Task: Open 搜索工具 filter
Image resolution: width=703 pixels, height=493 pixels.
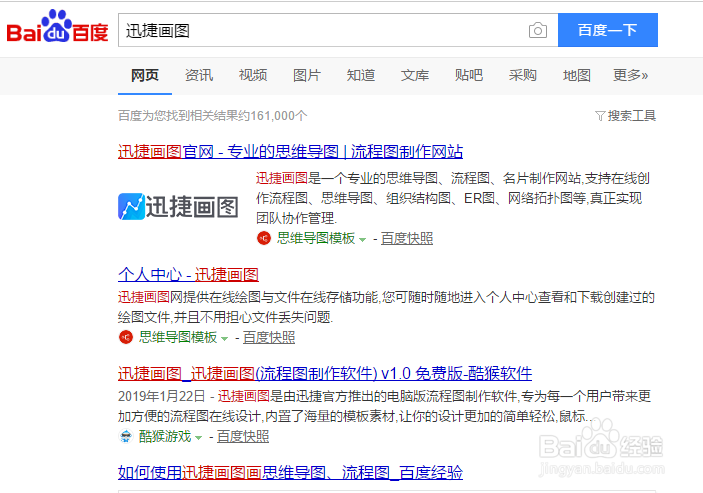Action: [x=631, y=116]
